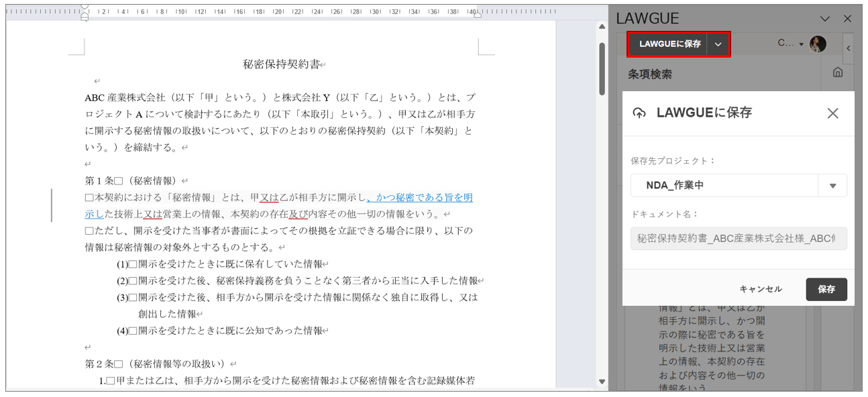Open the LAWGUE task pane options chevron
868x397 pixels.
coord(825,19)
